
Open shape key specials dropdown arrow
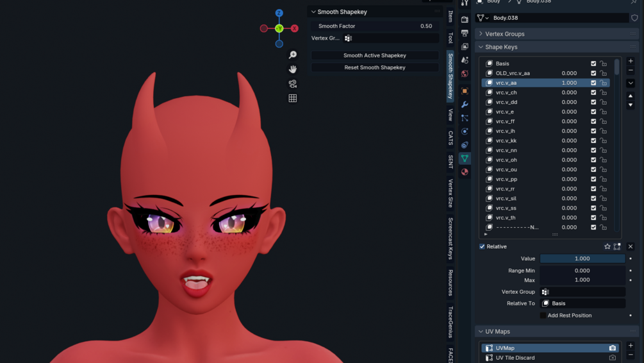pyautogui.click(x=631, y=83)
